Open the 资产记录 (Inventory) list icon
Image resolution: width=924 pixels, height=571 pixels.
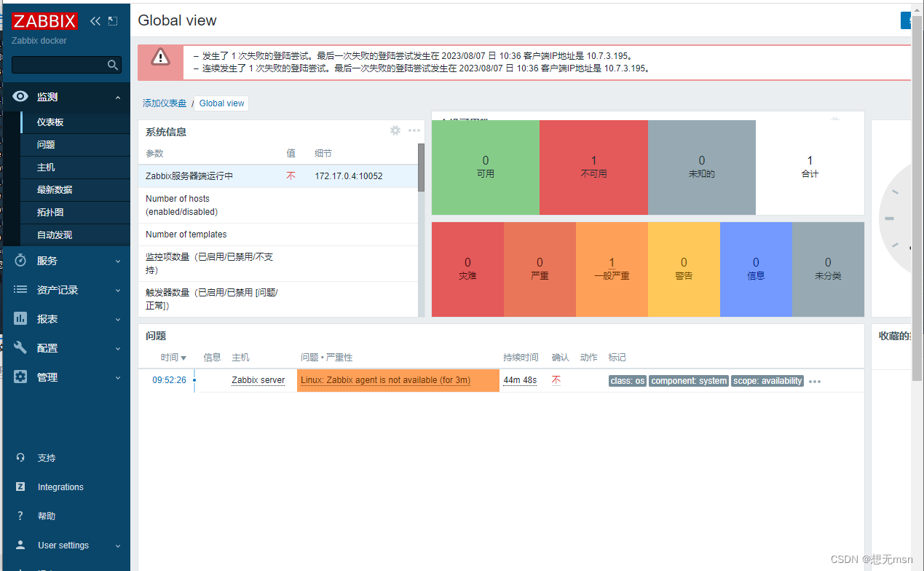[20, 289]
